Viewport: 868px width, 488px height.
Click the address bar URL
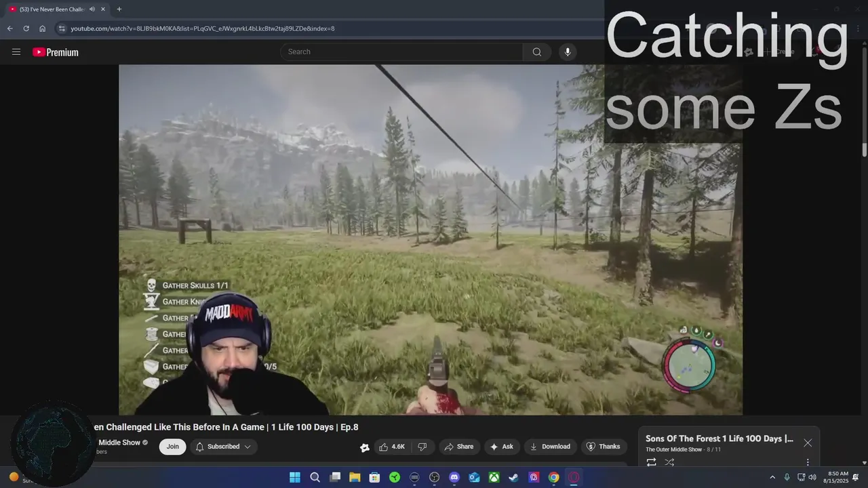pos(203,28)
